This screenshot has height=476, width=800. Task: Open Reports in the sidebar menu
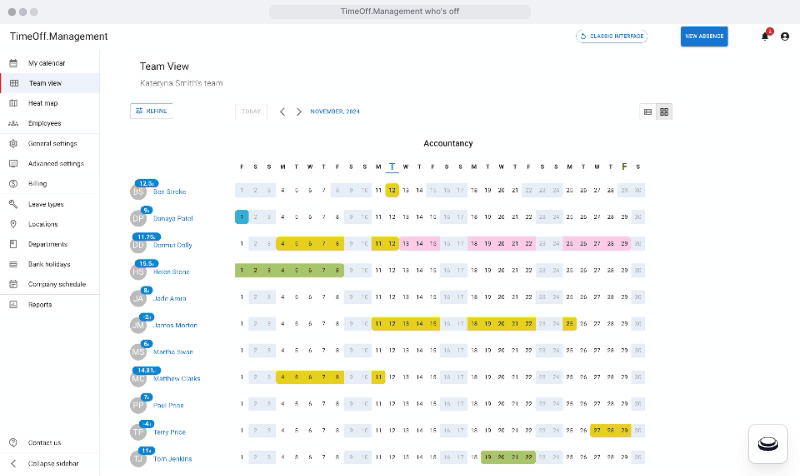40,305
